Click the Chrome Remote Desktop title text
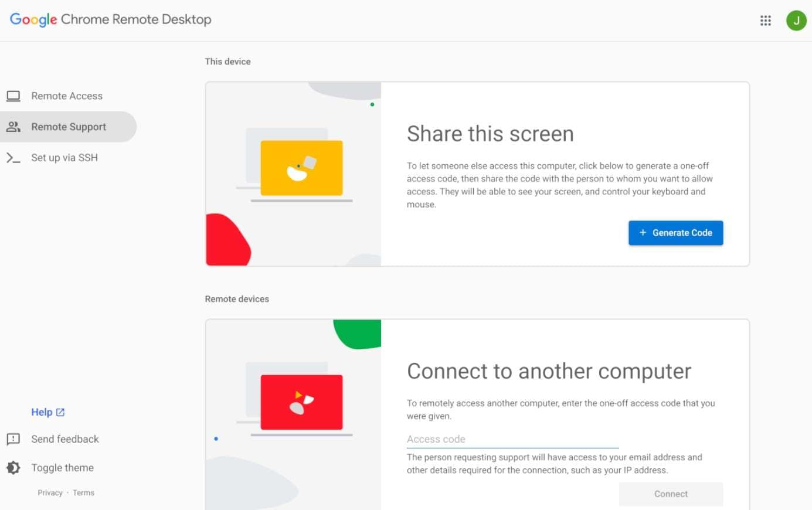This screenshot has height=510, width=812. (x=136, y=19)
